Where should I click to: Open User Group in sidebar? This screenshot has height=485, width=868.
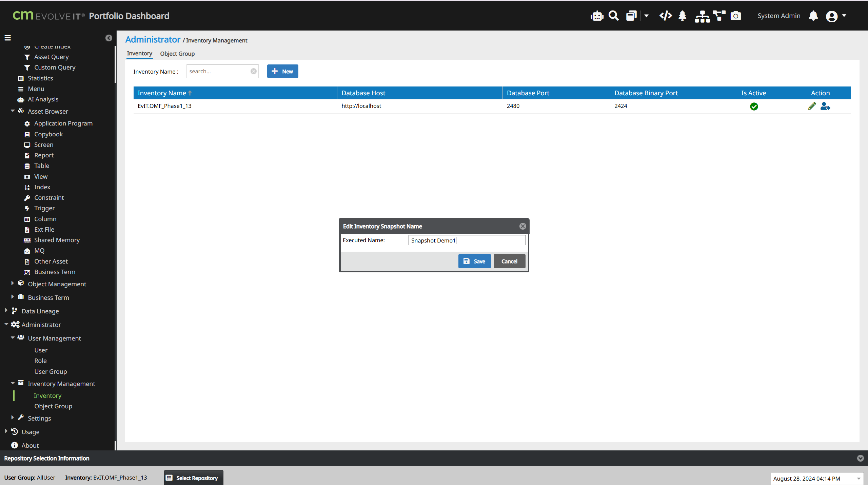pos(51,372)
